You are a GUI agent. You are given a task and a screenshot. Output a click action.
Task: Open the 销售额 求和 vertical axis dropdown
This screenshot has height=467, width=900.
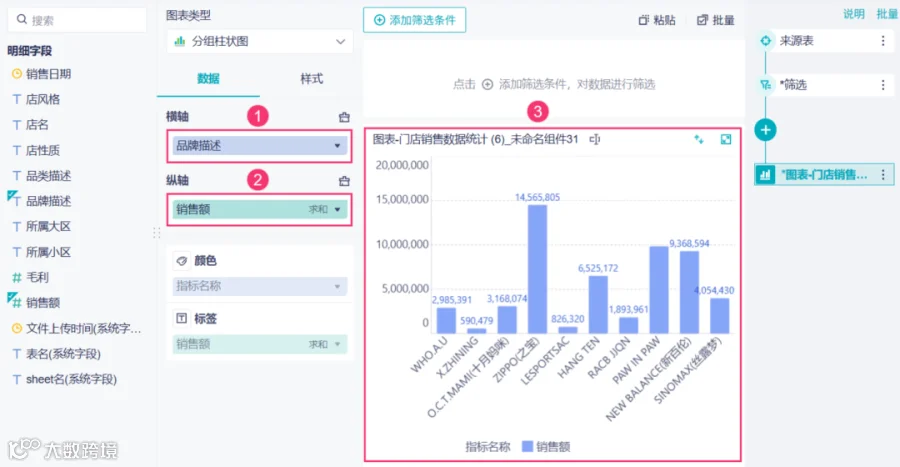click(259, 209)
